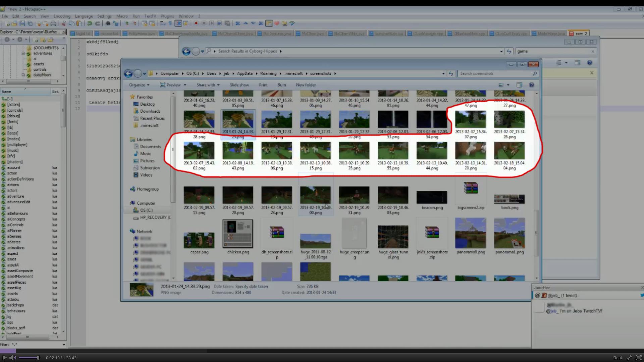Open the Language menu in Notepad++

[84, 16]
